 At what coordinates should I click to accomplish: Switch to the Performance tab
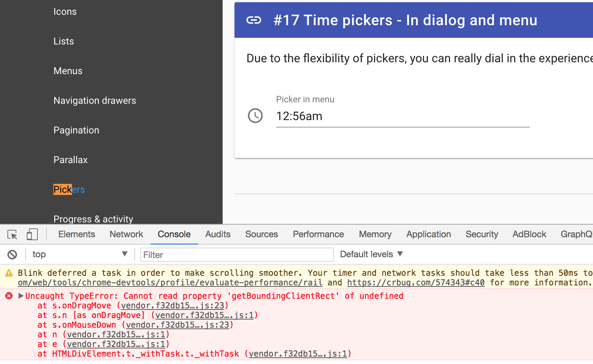tap(318, 234)
